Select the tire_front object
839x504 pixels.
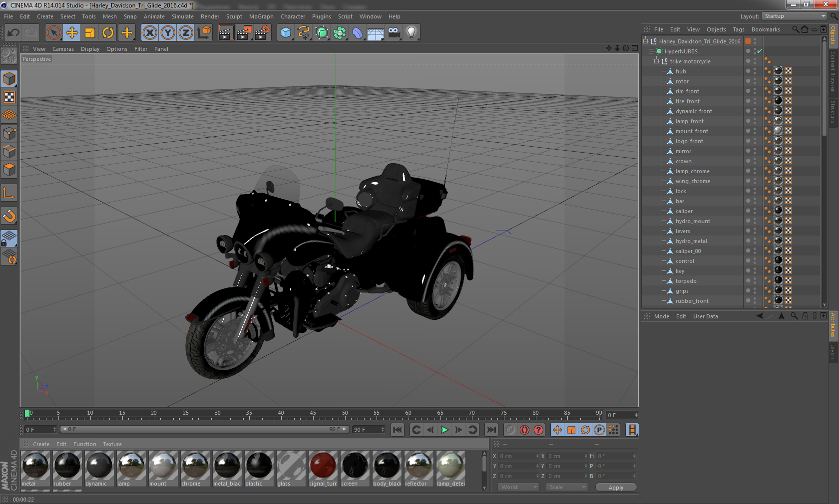[687, 101]
